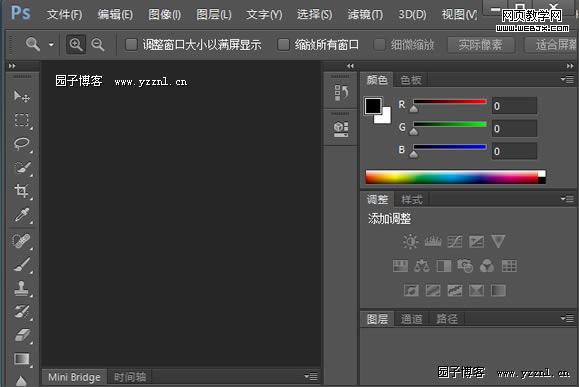Open the 调整 panel options menu
The image size is (579, 387).
(x=567, y=199)
